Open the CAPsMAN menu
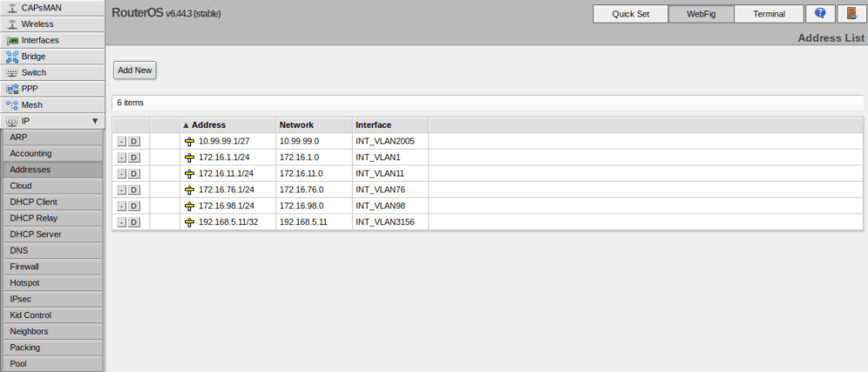This screenshot has height=372, width=868. pyautogui.click(x=52, y=8)
